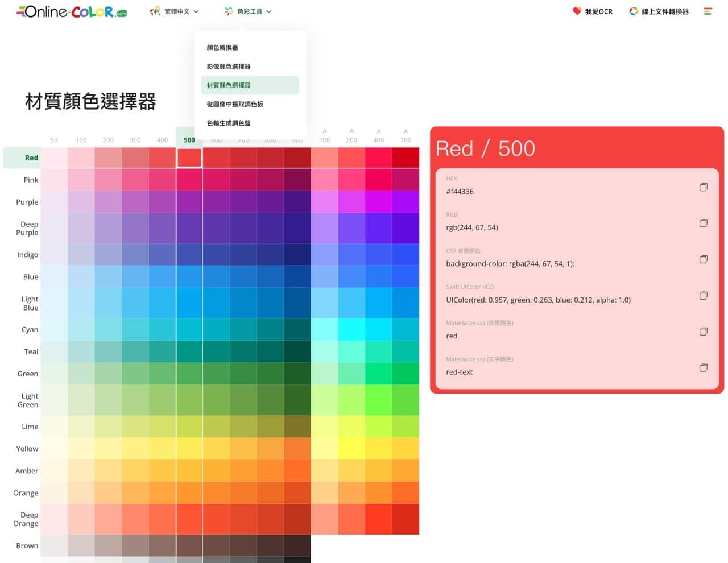Select 顏色轉換器 from the menu
The height and width of the screenshot is (563, 728).
point(222,48)
